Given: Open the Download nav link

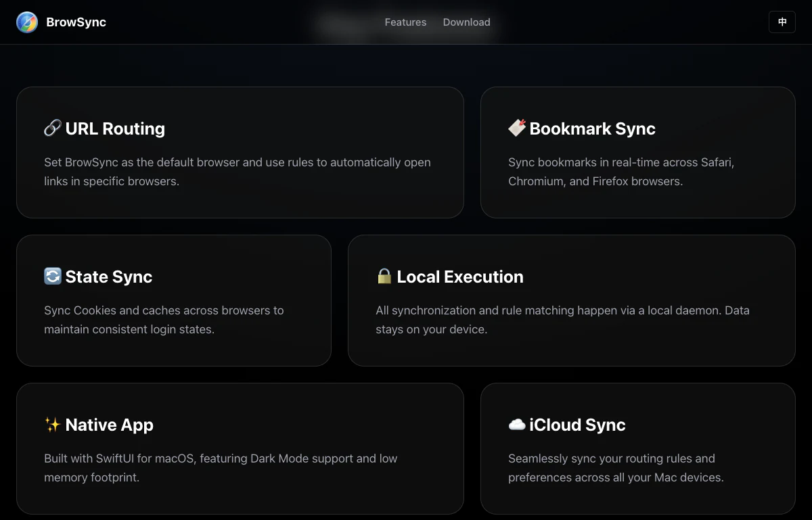Looking at the screenshot, I should click(466, 22).
